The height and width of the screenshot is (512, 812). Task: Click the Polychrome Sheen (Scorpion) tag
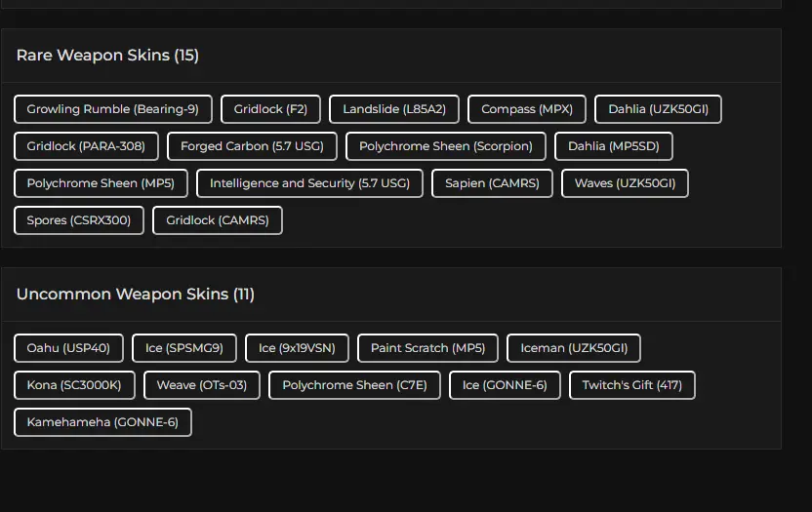(x=445, y=146)
